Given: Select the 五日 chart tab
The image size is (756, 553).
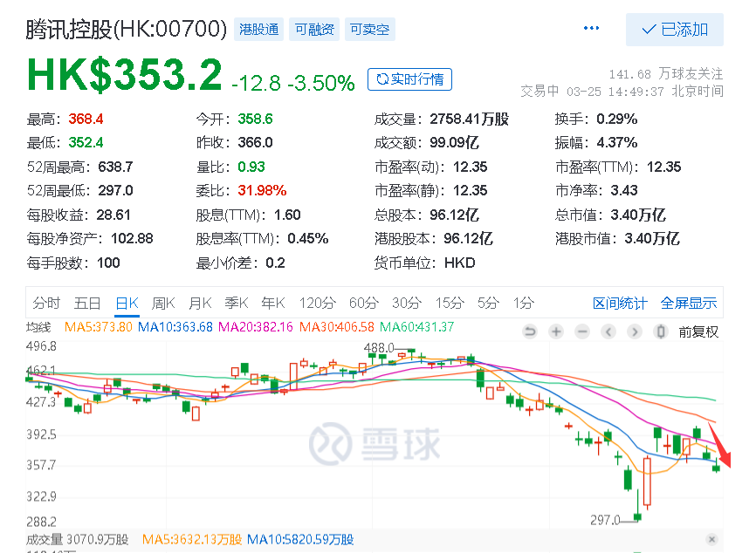Looking at the screenshot, I should (87, 303).
